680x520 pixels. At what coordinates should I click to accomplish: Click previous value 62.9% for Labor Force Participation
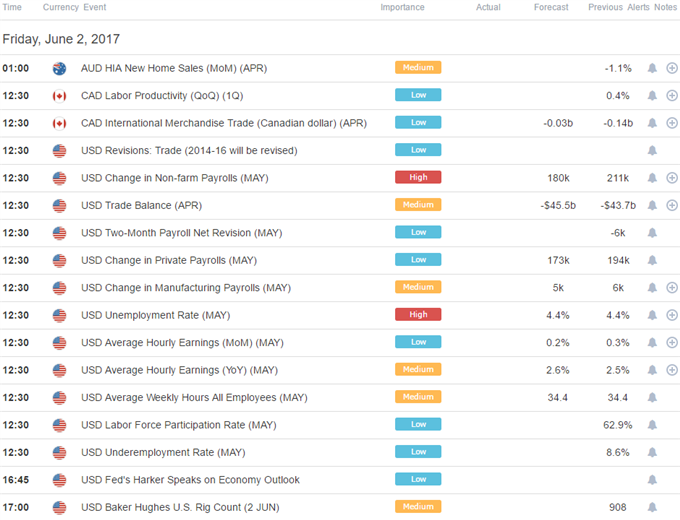coord(618,425)
